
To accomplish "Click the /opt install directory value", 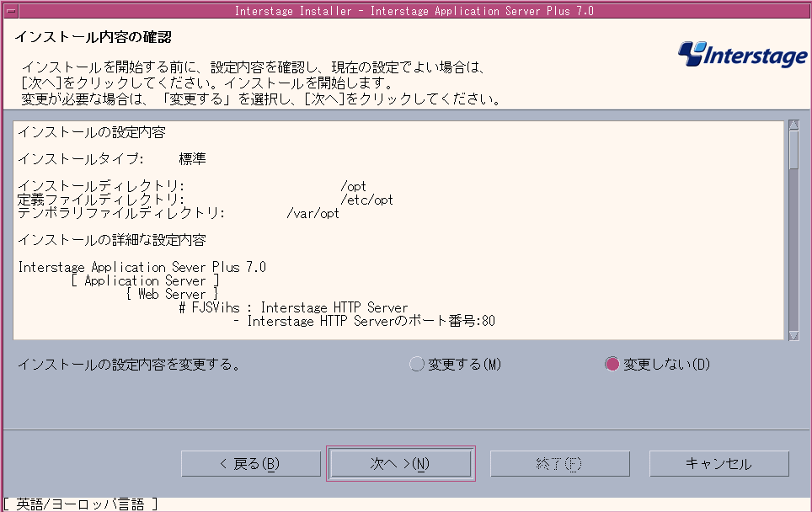I will (353, 186).
